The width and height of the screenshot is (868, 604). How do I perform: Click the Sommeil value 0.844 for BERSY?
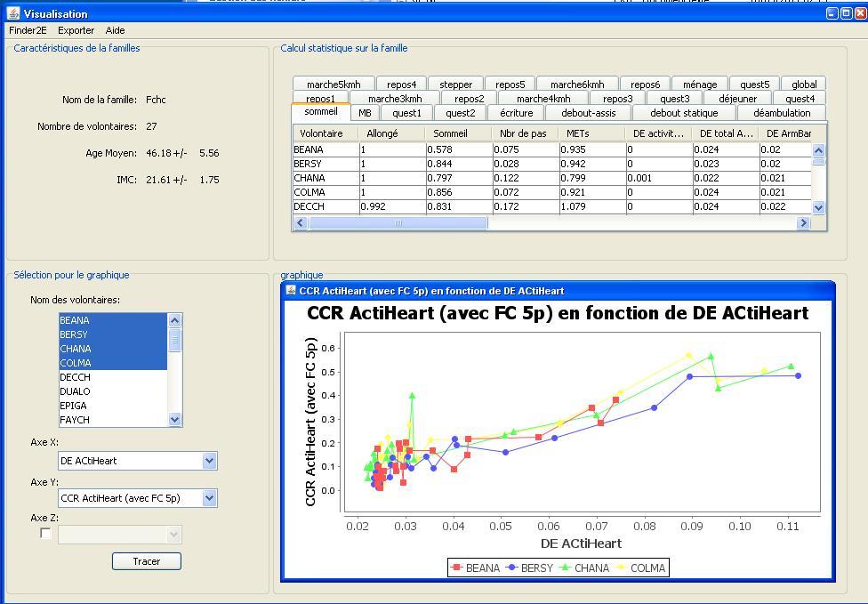pos(459,164)
